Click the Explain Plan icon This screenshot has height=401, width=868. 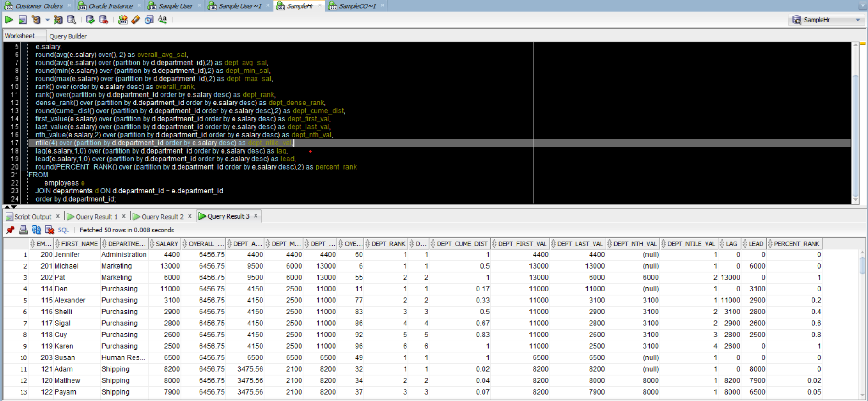36,20
